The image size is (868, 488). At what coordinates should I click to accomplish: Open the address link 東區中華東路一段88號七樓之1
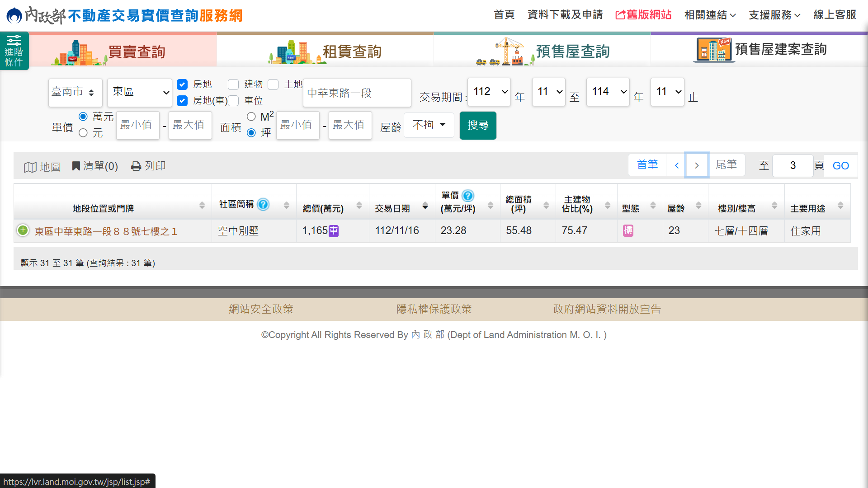pyautogui.click(x=106, y=231)
